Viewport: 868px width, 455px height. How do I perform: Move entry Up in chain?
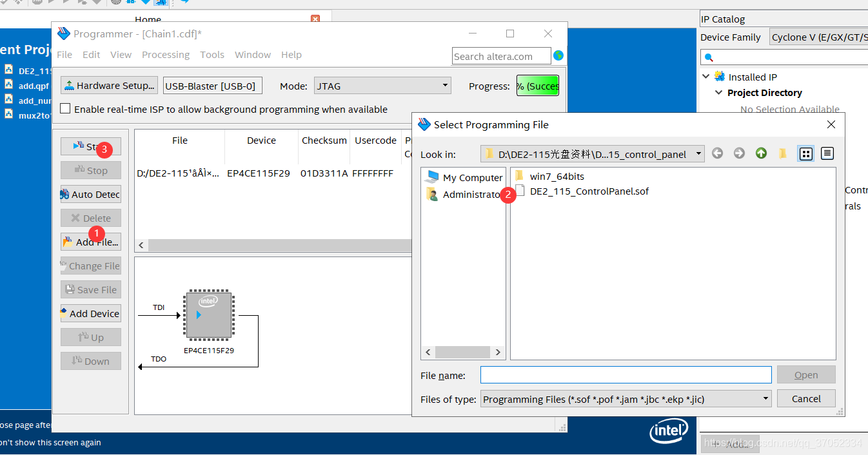[x=90, y=337]
